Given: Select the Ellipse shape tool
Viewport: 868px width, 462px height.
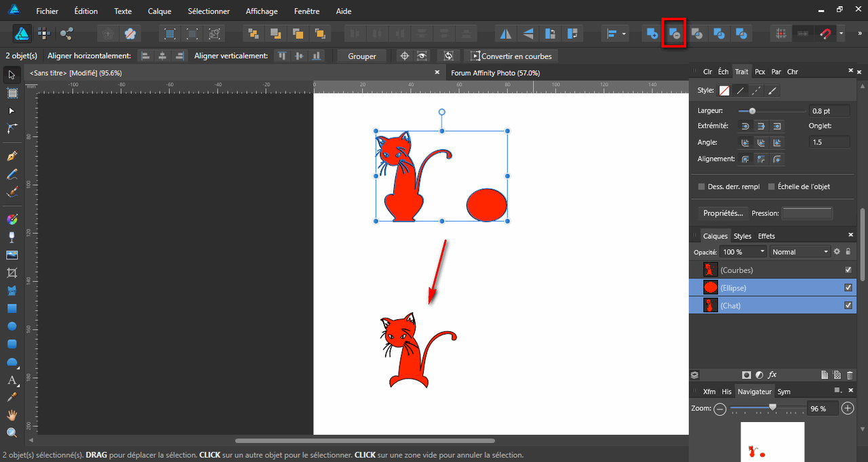Looking at the screenshot, I should (x=12, y=326).
